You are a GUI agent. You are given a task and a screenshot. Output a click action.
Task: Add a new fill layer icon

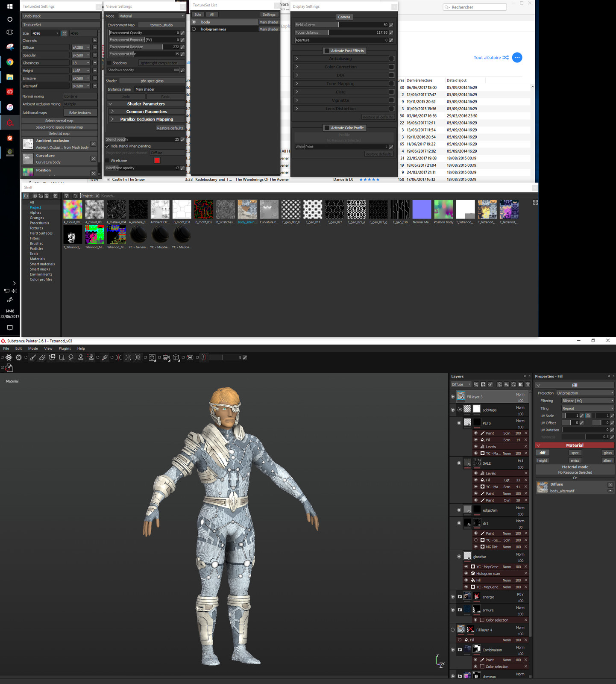click(x=506, y=384)
